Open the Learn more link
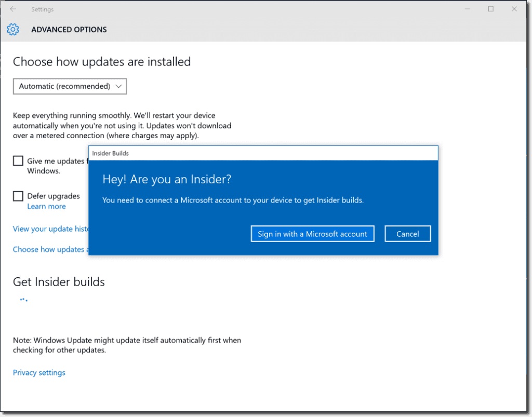Screen dimensions: 532x417 (x=46, y=207)
